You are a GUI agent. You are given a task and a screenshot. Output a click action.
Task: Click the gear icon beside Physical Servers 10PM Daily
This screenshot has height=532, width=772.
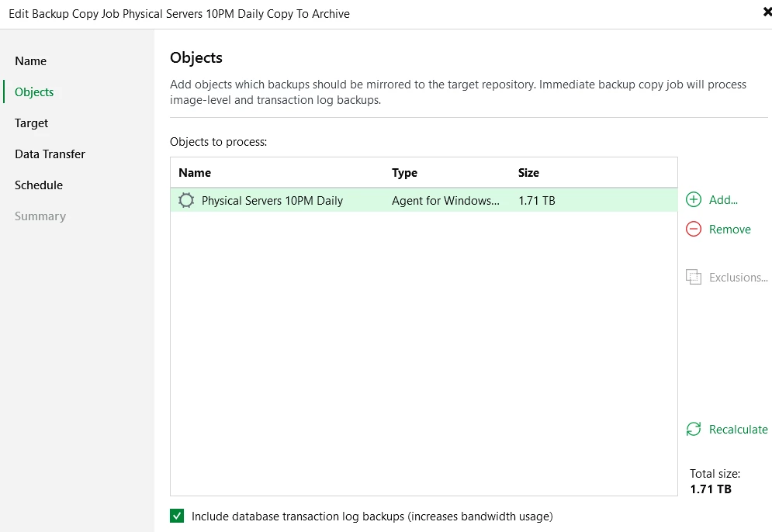pos(186,201)
